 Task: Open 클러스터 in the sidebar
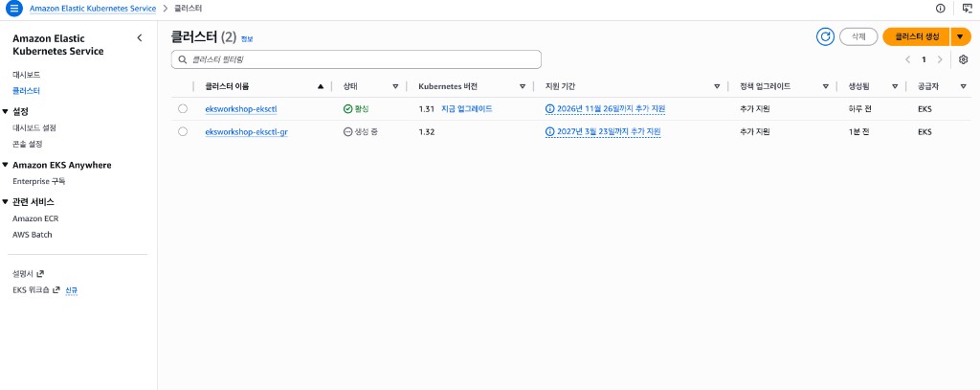[26, 91]
